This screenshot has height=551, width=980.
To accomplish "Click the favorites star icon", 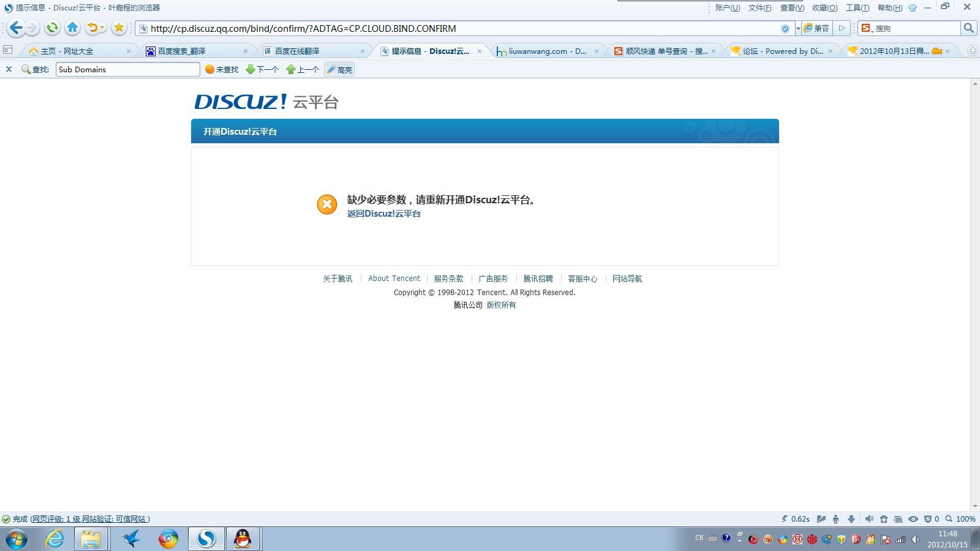I will click(x=119, y=28).
